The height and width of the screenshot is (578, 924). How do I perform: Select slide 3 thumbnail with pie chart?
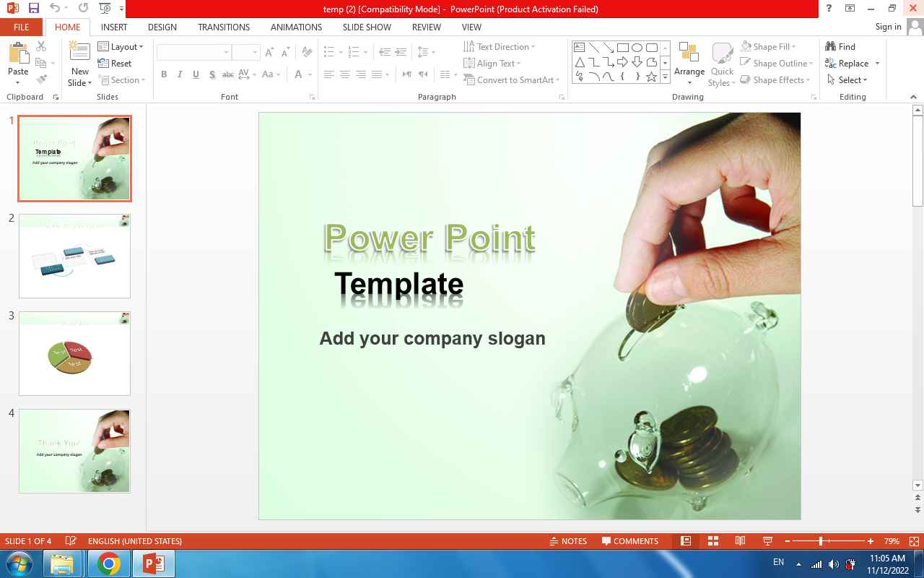click(74, 353)
